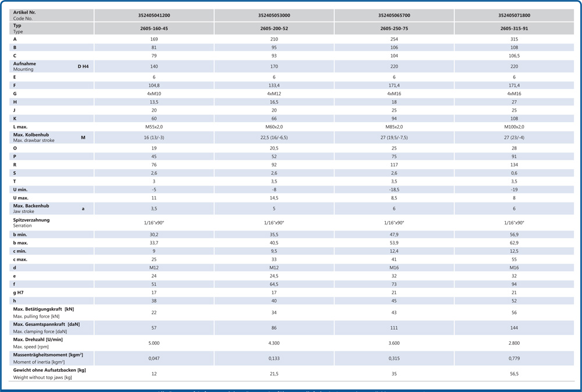The width and height of the screenshot is (582, 392).
Task: Click article number 352405041200 column header
Action: [x=154, y=16]
